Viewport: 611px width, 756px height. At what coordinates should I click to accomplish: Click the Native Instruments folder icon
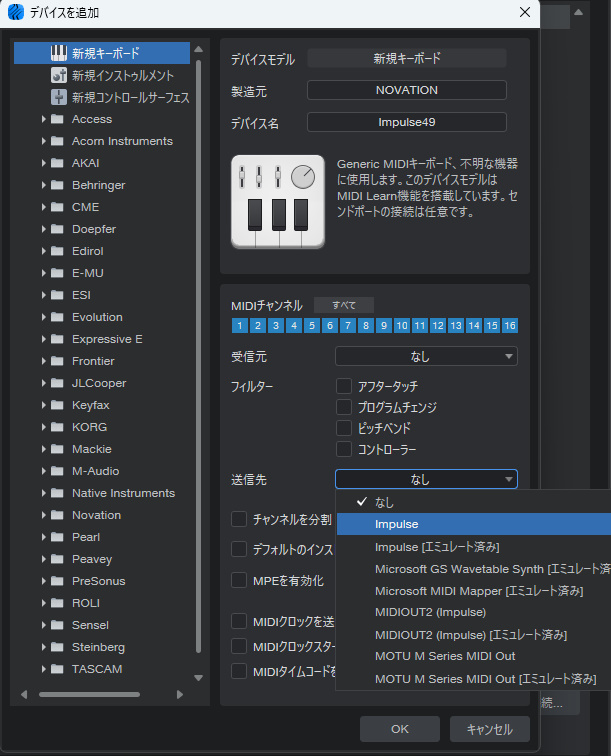[58, 493]
